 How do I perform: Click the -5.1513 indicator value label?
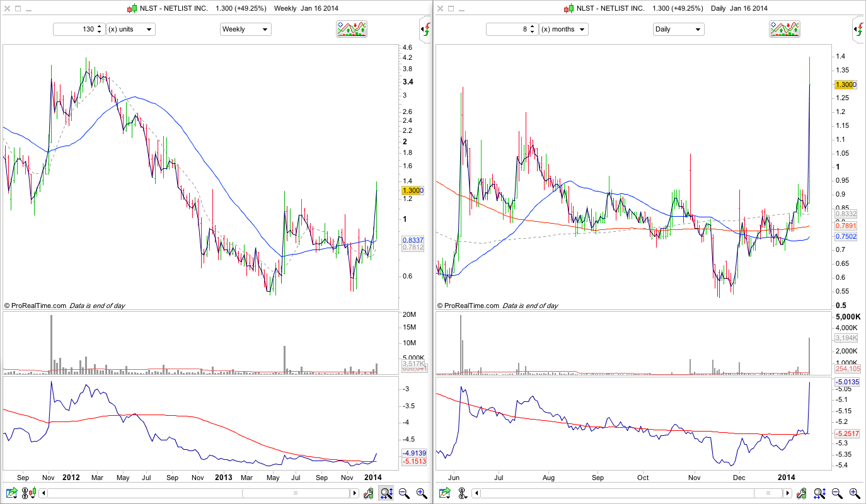(x=413, y=462)
